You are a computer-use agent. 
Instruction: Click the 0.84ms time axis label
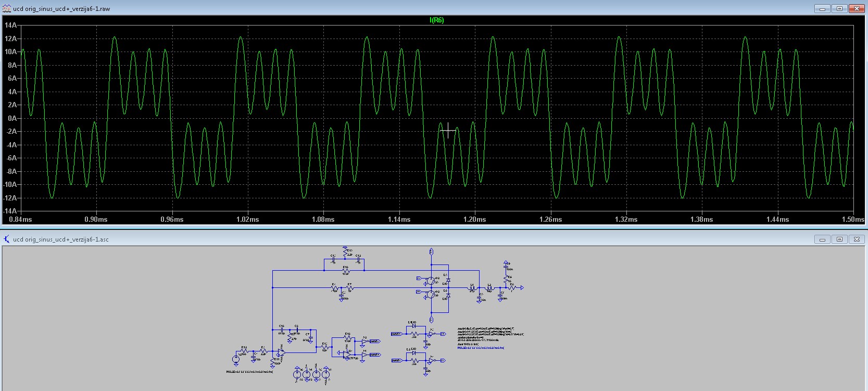pyautogui.click(x=20, y=219)
